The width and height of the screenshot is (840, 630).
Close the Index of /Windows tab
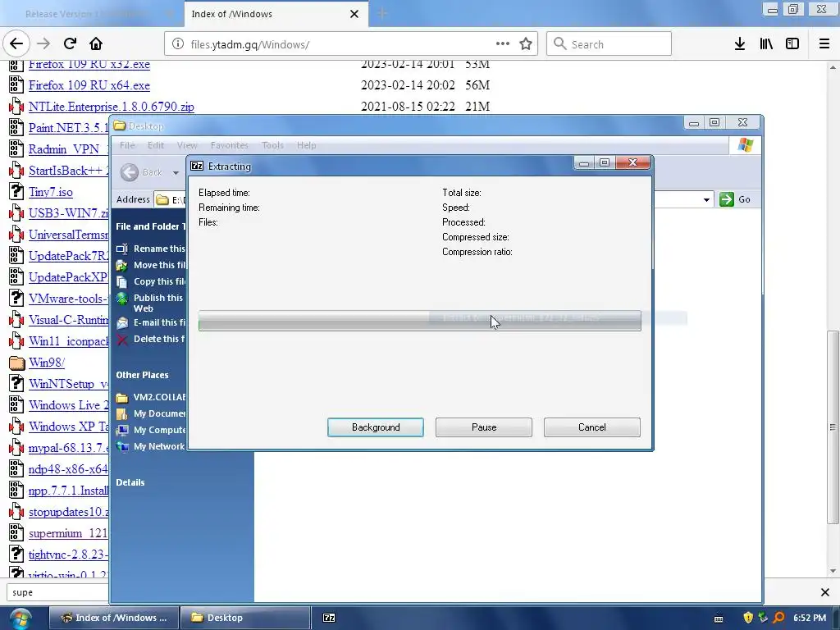[x=354, y=14]
